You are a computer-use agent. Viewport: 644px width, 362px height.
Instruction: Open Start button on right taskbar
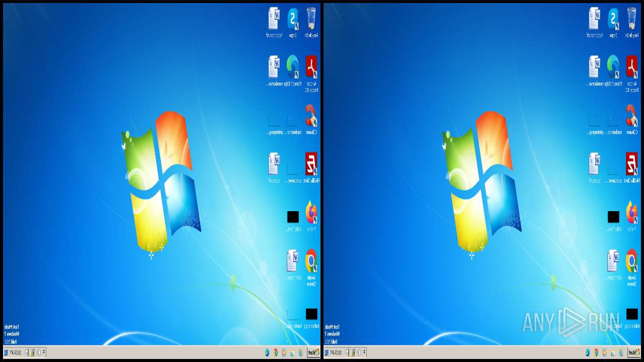(x=634, y=352)
